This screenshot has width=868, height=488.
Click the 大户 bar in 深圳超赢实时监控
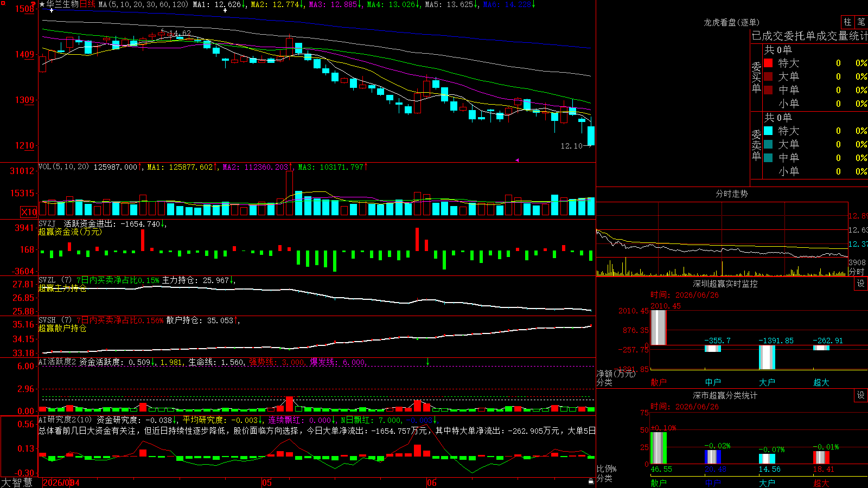click(767, 357)
